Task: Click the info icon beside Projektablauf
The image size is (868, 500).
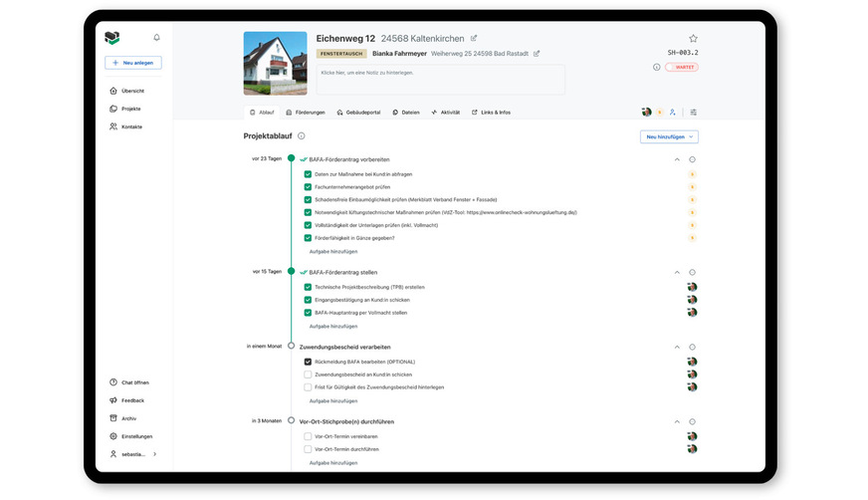Action: pyautogui.click(x=302, y=135)
